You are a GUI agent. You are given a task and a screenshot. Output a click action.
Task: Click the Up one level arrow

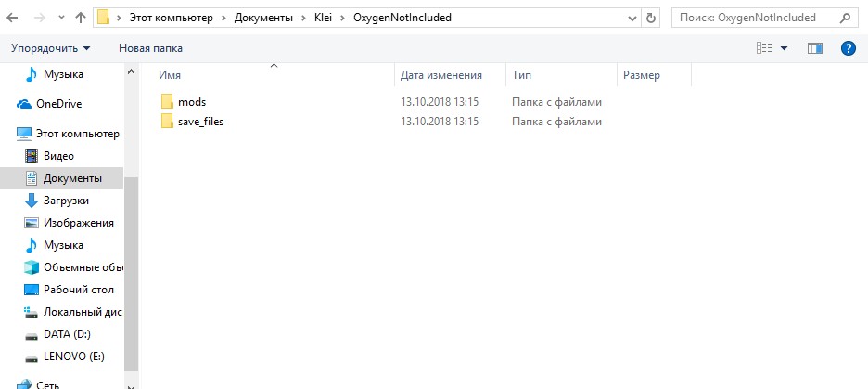(81, 17)
